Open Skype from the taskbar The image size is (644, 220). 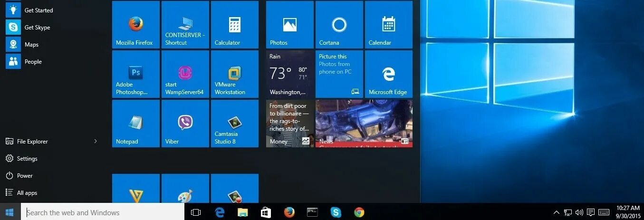(336, 212)
